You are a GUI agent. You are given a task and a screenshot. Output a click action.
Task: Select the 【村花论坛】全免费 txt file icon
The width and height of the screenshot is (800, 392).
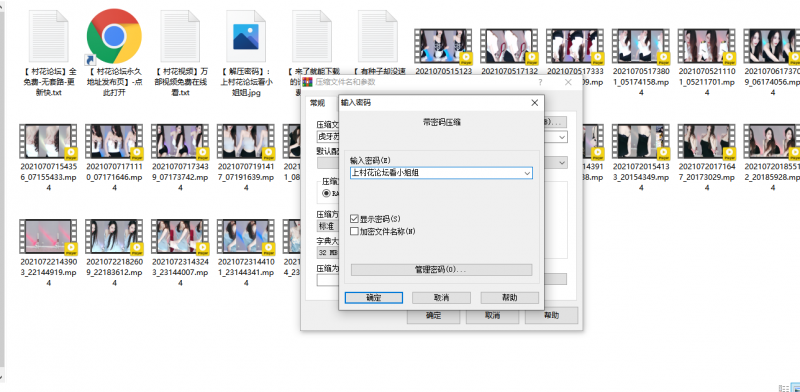click(48, 36)
